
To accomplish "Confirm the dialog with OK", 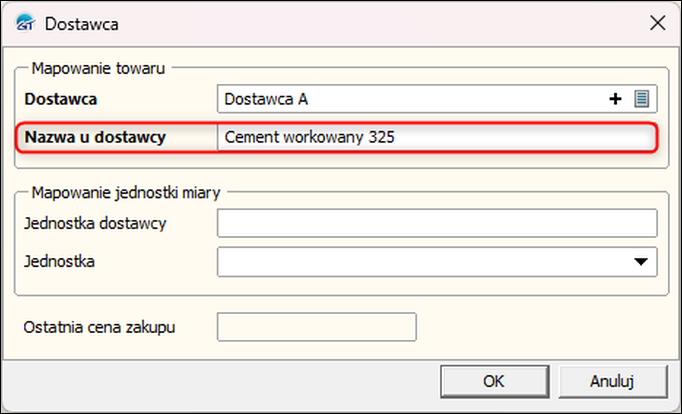I will 493,380.
